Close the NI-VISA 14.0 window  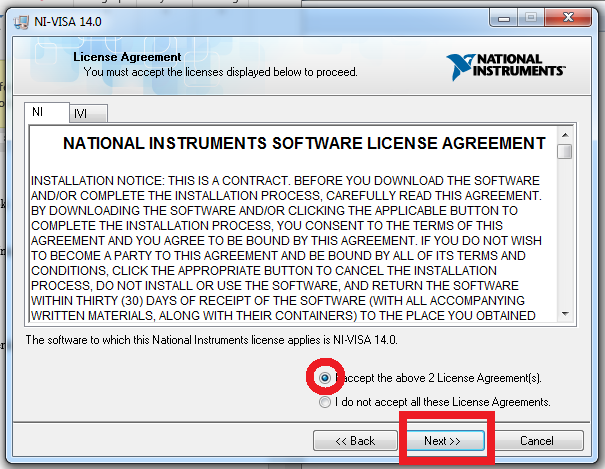568,18
